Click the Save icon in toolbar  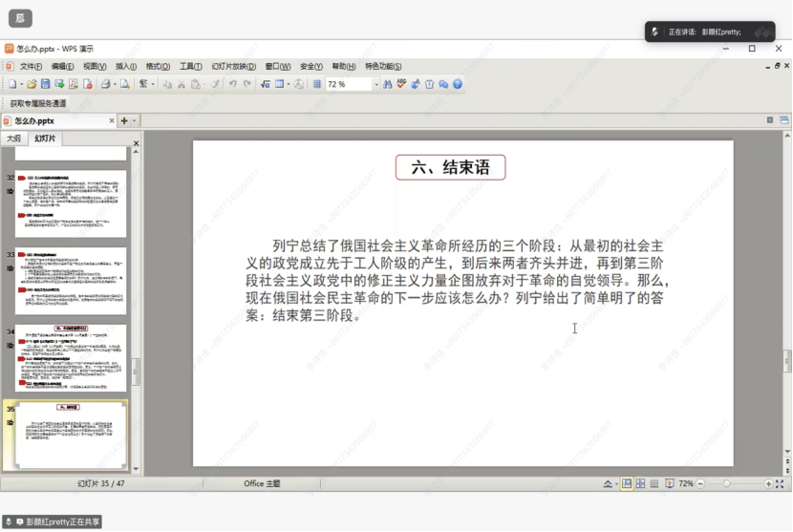tap(45, 84)
